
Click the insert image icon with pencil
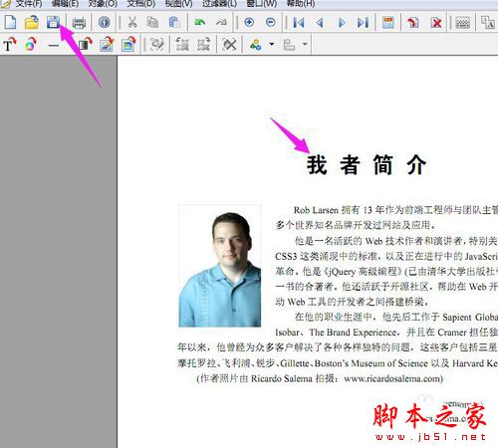tap(107, 44)
